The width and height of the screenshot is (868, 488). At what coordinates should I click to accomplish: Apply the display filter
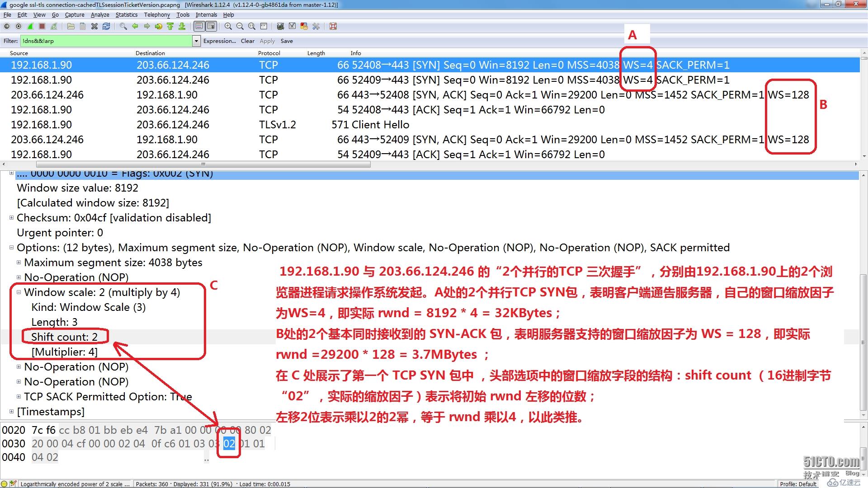tap(267, 41)
